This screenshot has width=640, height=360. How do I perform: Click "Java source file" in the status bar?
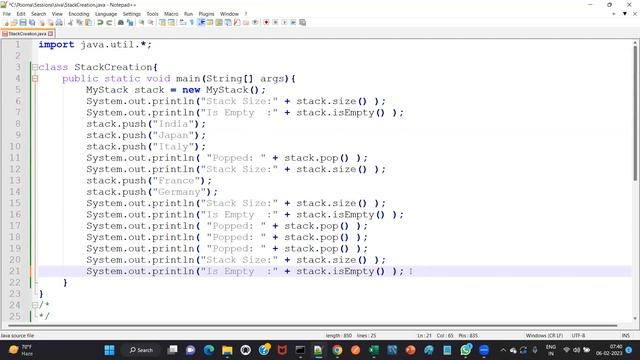click(x=17, y=336)
